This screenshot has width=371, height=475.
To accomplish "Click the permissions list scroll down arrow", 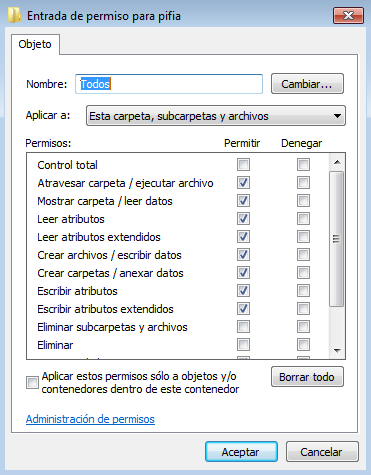I will (x=337, y=350).
